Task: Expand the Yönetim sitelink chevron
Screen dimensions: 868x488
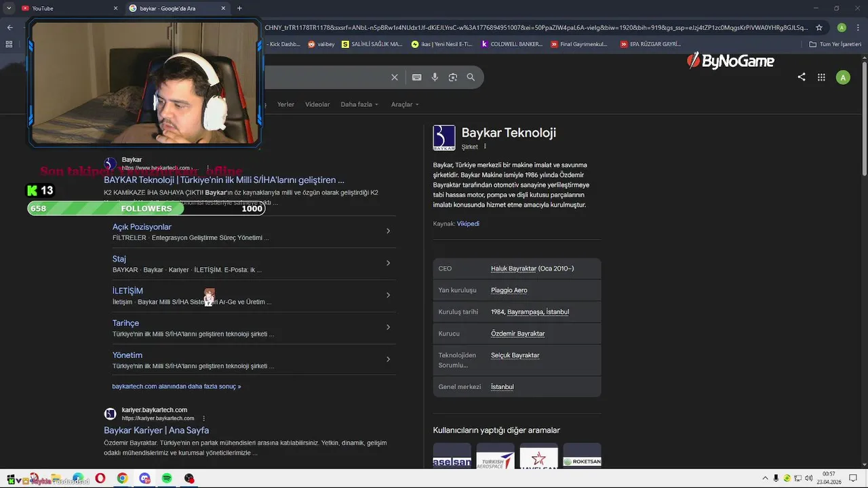Action: 388,359
